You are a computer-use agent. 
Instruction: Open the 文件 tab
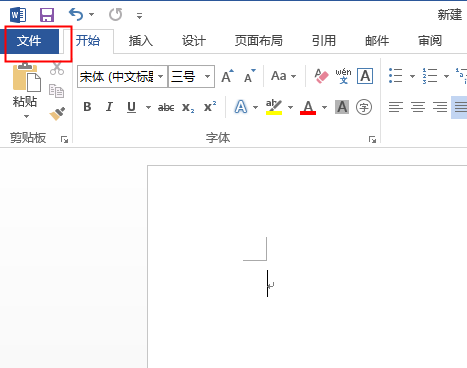(x=29, y=41)
